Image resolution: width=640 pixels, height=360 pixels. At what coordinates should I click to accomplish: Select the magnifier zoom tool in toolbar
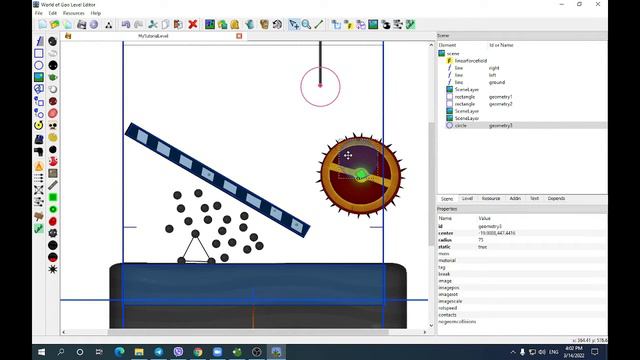(x=306, y=24)
